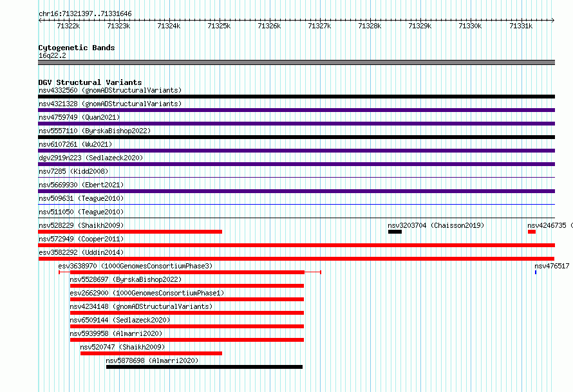Click the 71325k ruler tick label
This screenshot has width=573, height=392.
pos(219,26)
